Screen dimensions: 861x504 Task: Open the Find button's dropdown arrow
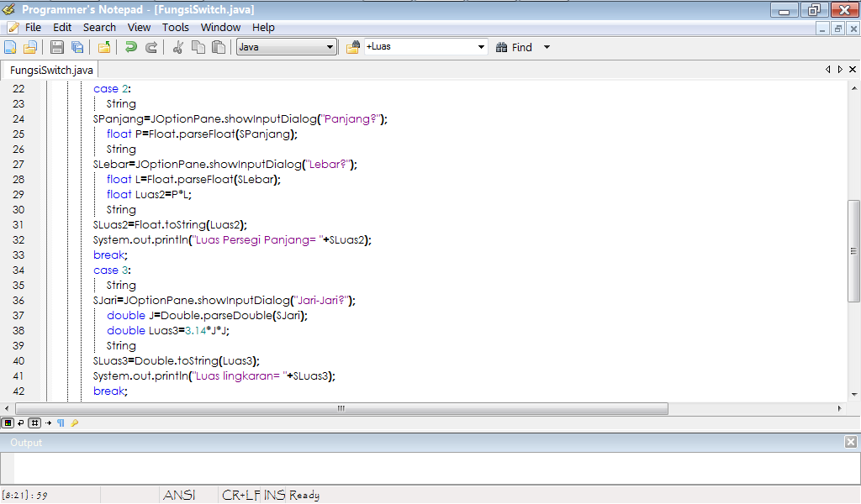click(x=547, y=48)
